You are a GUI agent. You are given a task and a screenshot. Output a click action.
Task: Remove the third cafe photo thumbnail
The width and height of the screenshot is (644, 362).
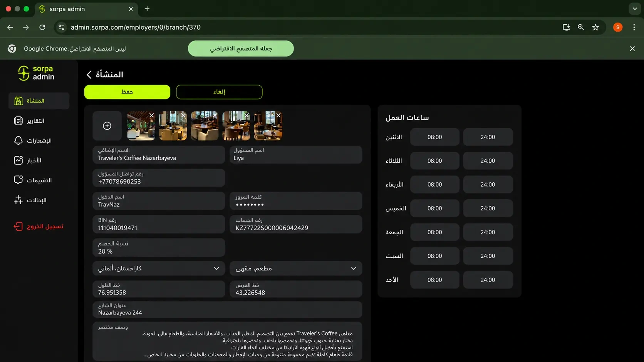[x=215, y=115]
